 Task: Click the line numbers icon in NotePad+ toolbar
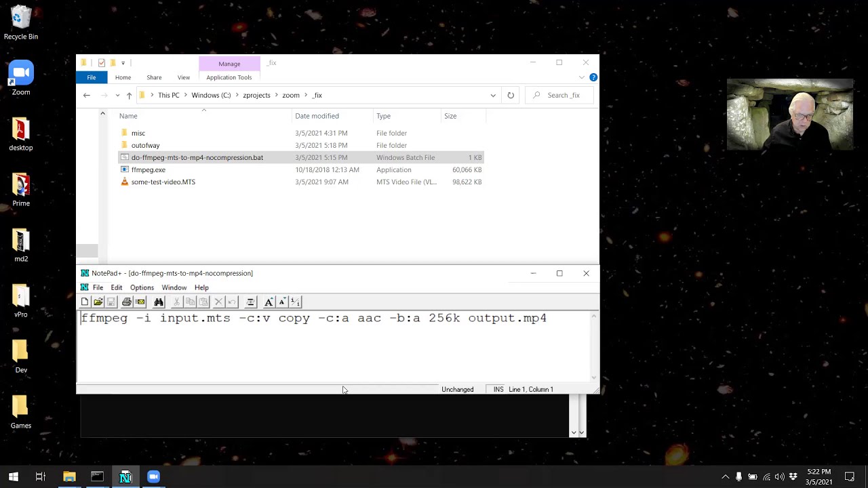pos(296,302)
